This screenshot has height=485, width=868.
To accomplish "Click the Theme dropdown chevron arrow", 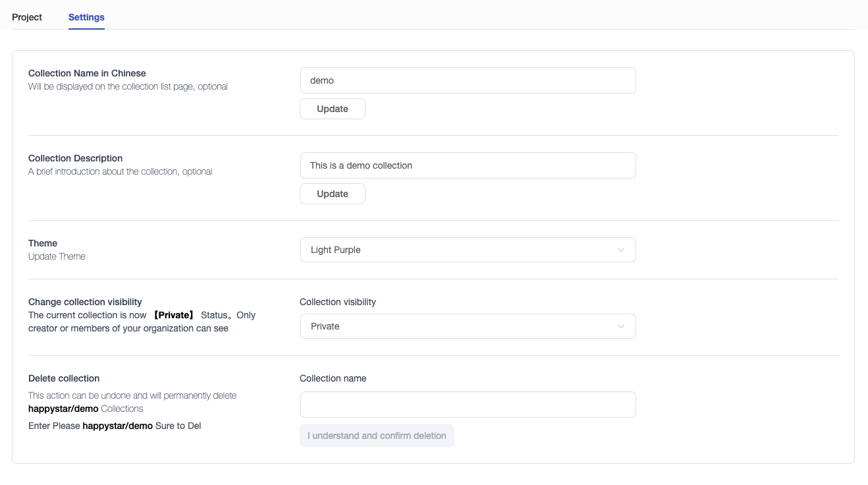I will point(620,250).
